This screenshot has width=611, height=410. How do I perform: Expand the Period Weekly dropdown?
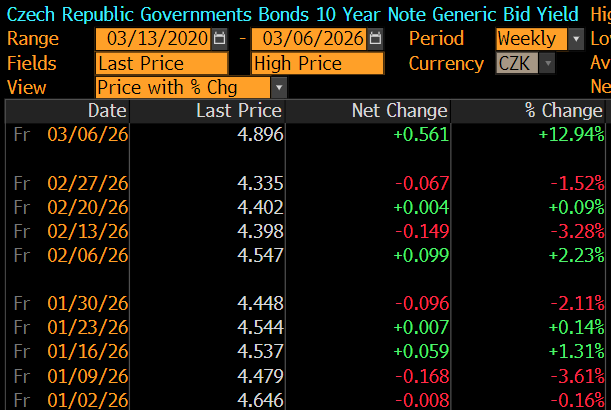click(x=576, y=39)
